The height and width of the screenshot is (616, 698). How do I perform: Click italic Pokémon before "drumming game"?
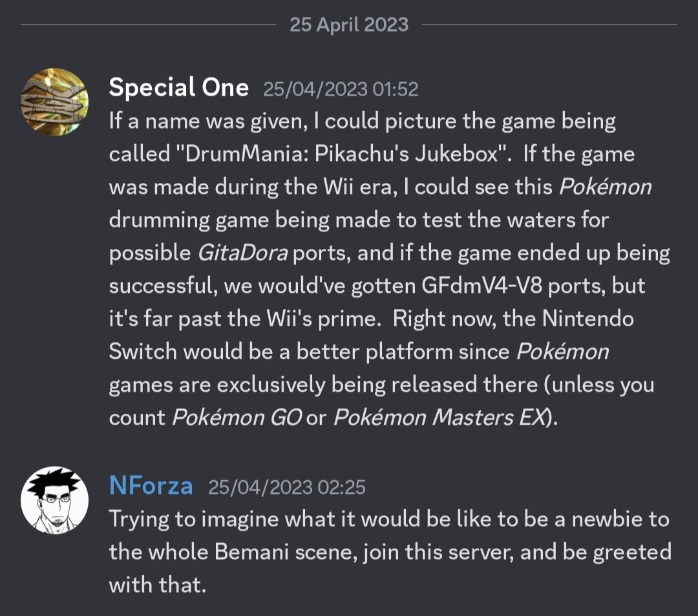pyautogui.click(x=604, y=187)
